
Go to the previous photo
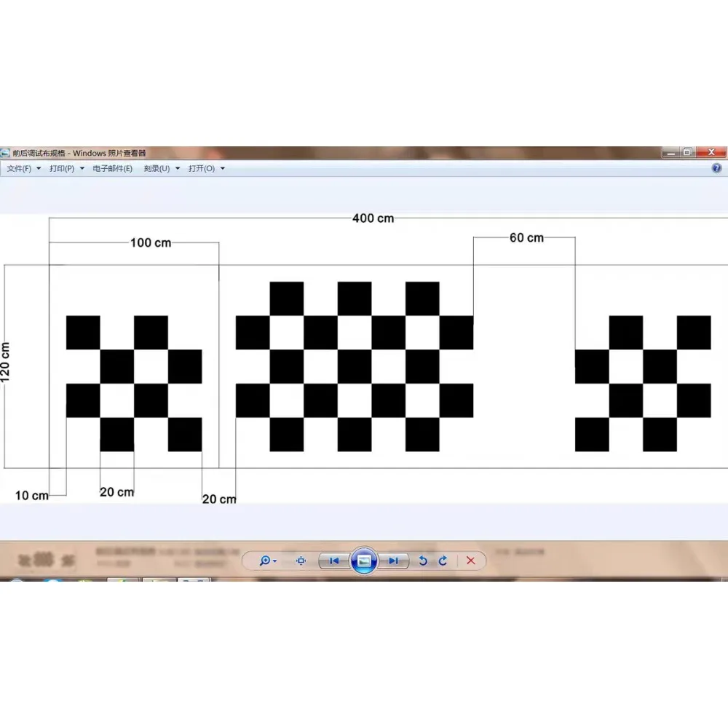334,561
